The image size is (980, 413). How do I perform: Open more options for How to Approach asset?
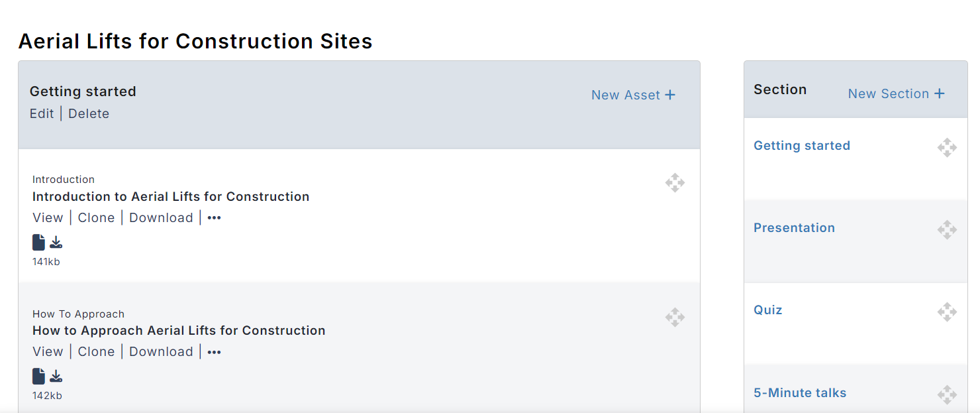214,352
